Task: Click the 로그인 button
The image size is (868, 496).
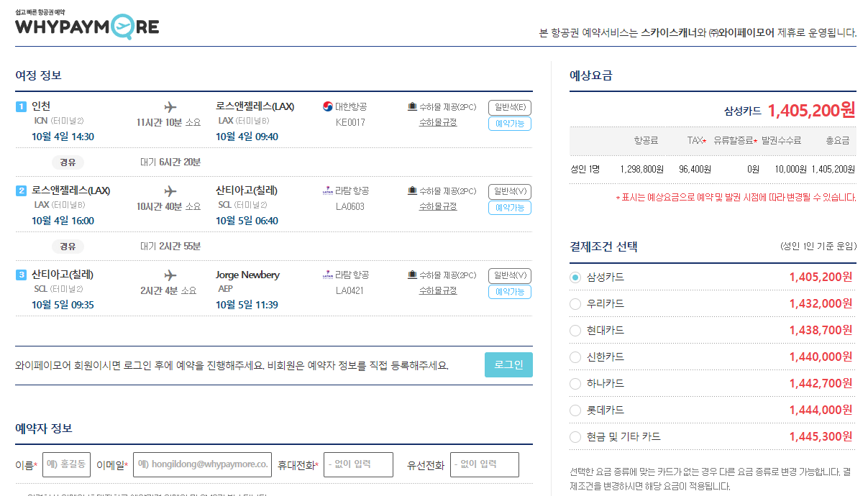Action: [508, 364]
